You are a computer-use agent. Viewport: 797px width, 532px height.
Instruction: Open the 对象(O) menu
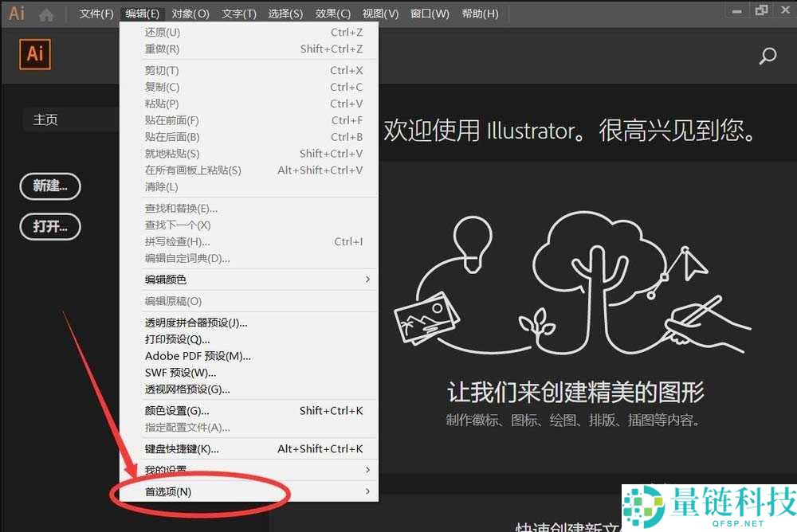tap(190, 14)
